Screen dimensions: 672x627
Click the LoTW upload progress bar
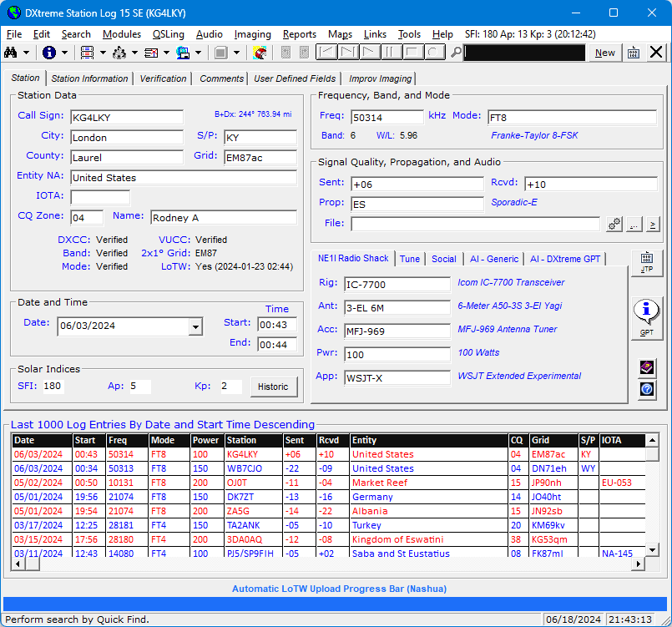tap(336, 604)
